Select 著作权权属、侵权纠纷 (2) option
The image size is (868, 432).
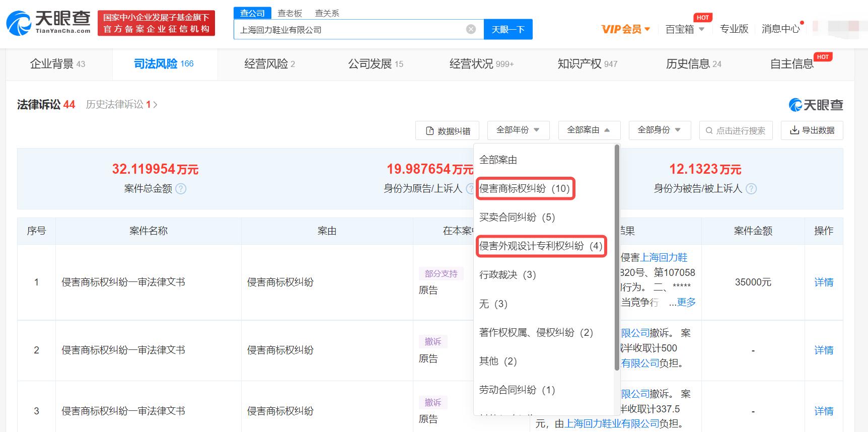pos(536,332)
